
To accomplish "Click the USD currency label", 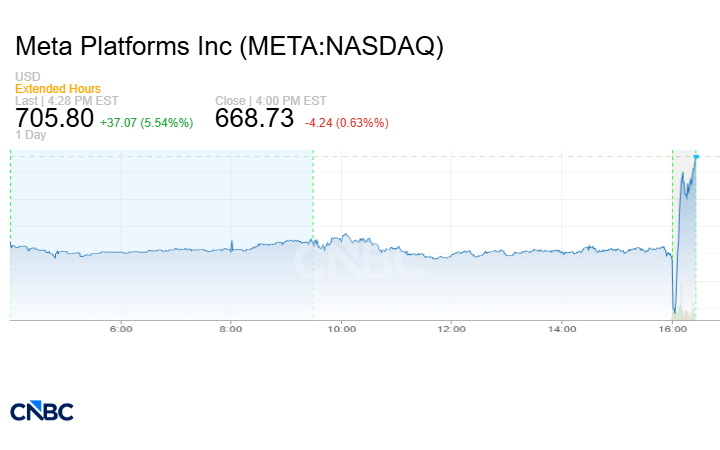I will click(x=28, y=78).
